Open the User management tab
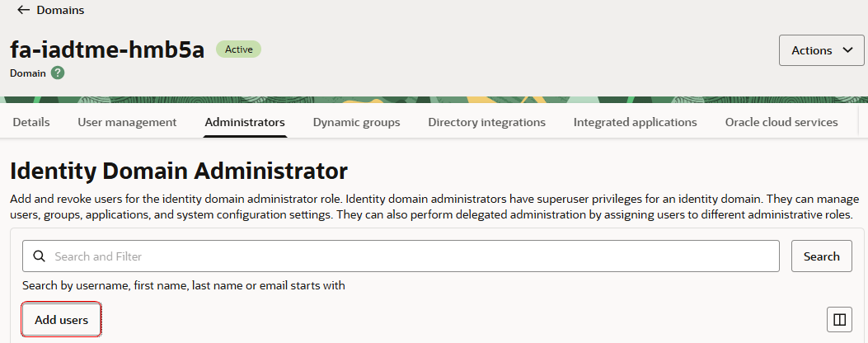The width and height of the screenshot is (868, 343). [x=127, y=122]
